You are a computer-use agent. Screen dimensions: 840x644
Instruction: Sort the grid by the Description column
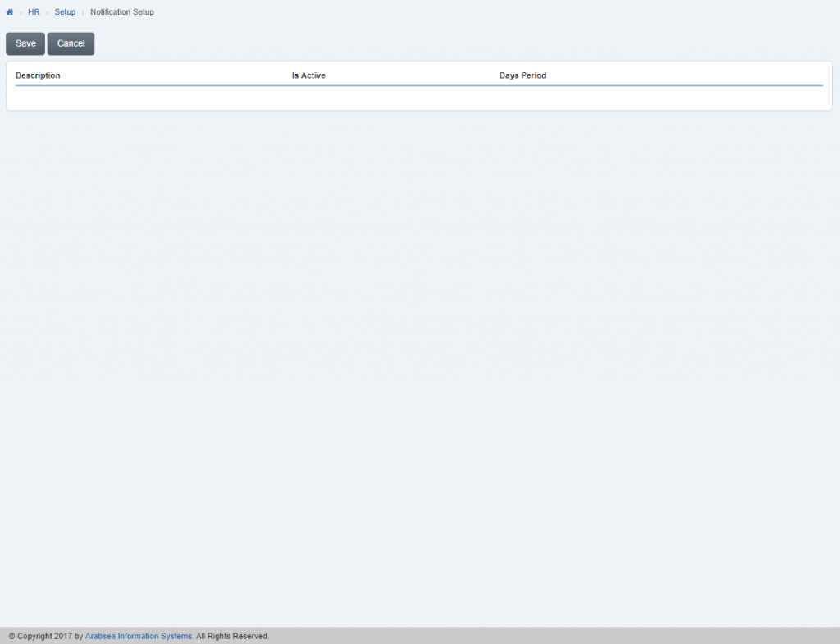coord(38,75)
